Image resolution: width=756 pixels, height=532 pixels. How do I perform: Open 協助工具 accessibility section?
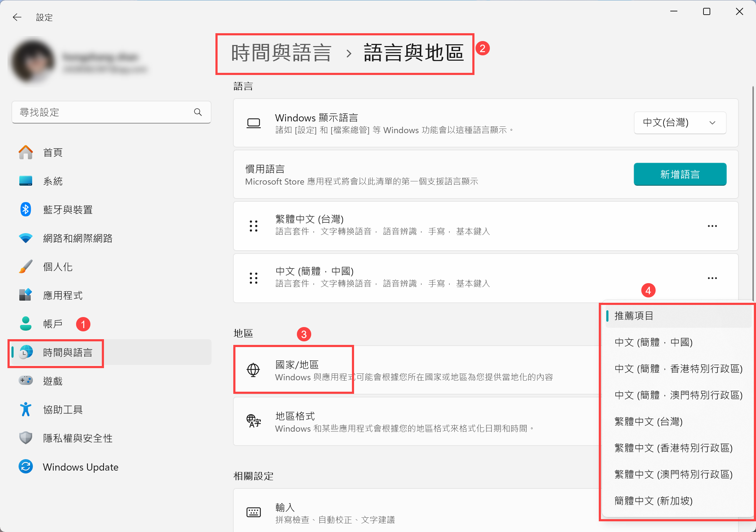click(x=63, y=410)
